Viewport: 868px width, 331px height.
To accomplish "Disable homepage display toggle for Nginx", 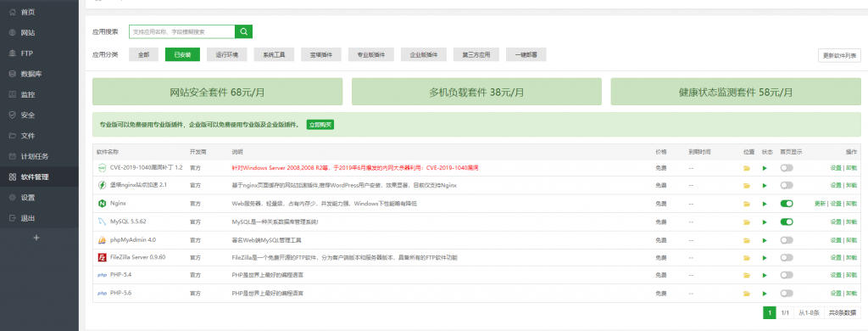I will tap(786, 204).
